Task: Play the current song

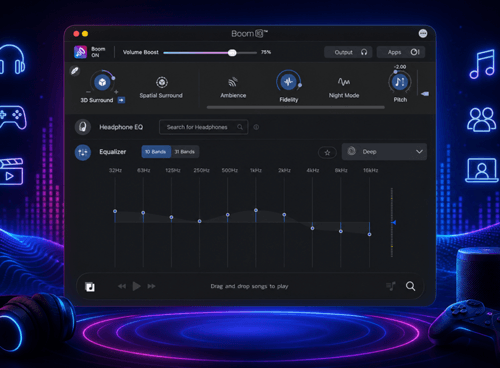Action: 136,286
